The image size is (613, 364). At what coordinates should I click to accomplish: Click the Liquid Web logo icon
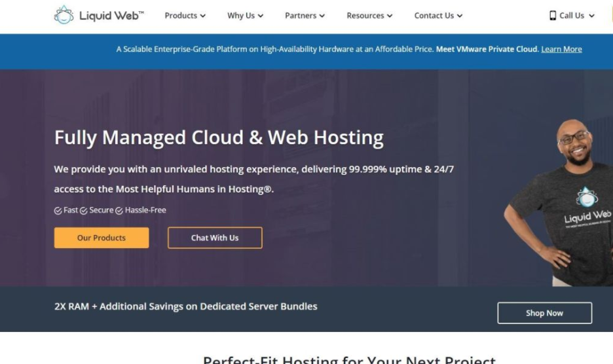tap(64, 15)
